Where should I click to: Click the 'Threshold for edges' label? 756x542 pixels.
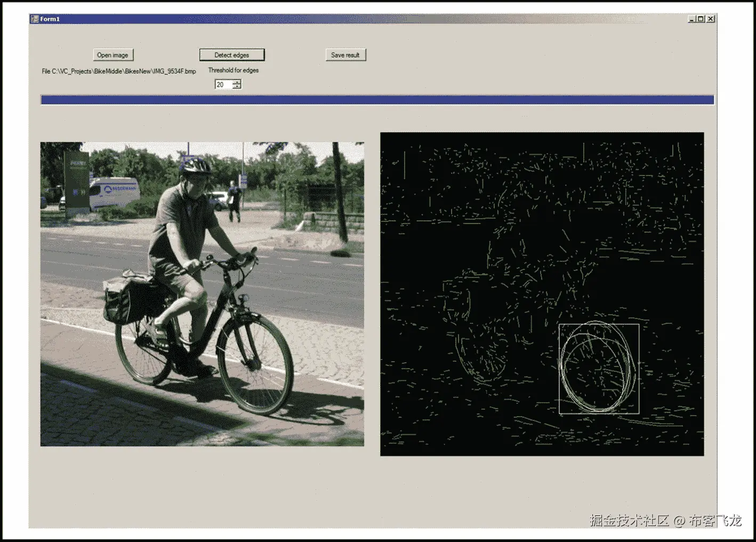(x=233, y=70)
